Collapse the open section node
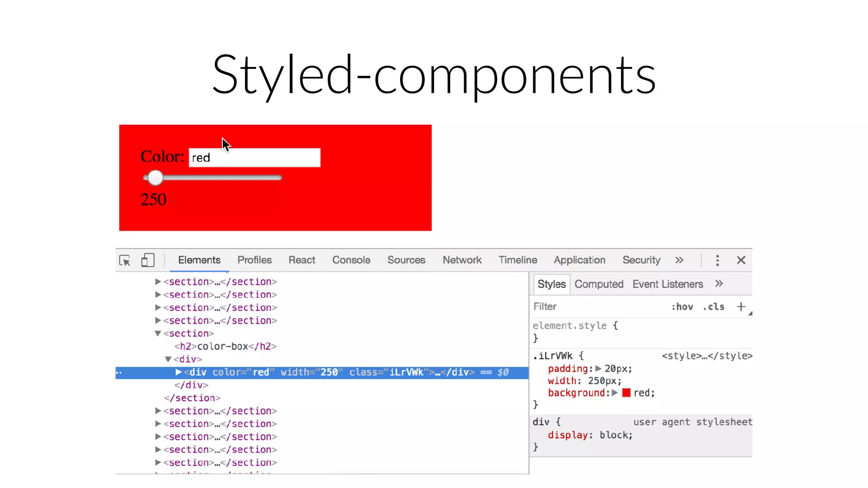This screenshot has width=868, height=488. [158, 334]
